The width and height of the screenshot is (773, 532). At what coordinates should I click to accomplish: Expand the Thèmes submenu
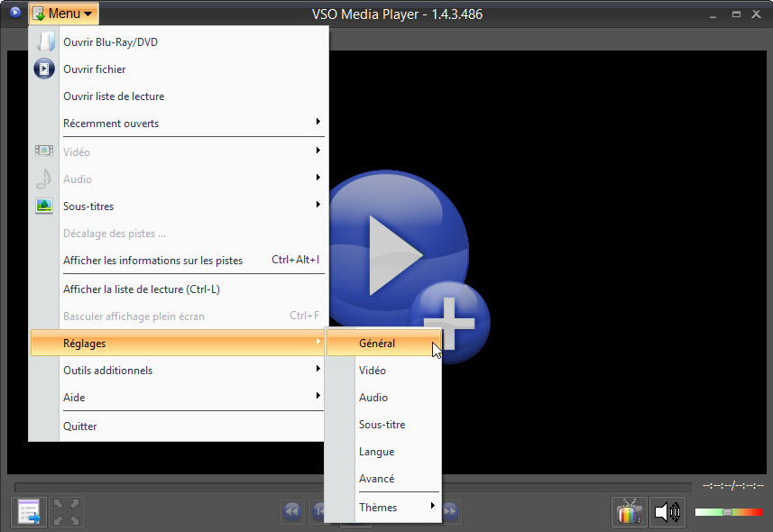(x=383, y=508)
